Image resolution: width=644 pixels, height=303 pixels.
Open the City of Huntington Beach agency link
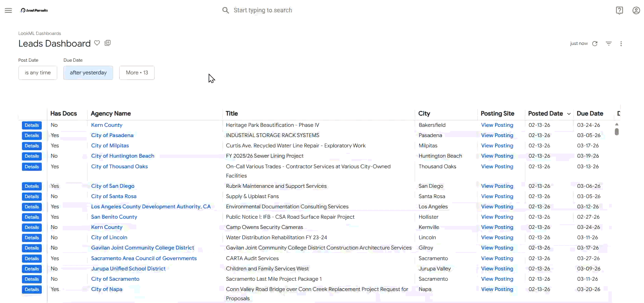[123, 156]
